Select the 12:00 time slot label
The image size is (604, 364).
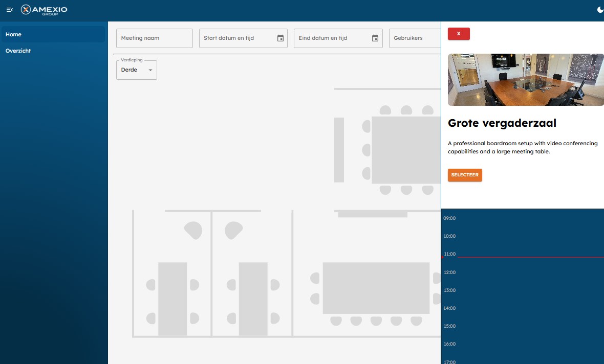(449, 272)
